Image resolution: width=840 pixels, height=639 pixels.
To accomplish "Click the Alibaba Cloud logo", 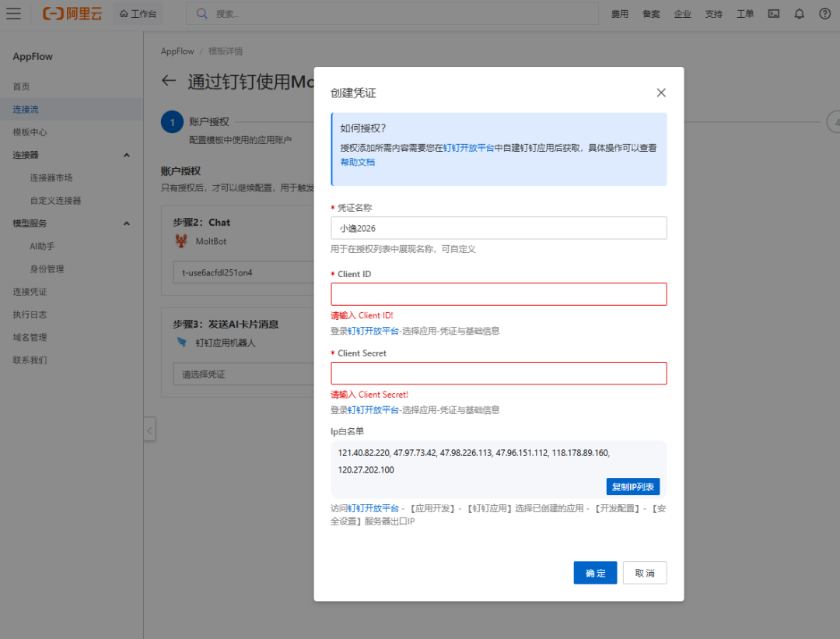I will tap(72, 13).
